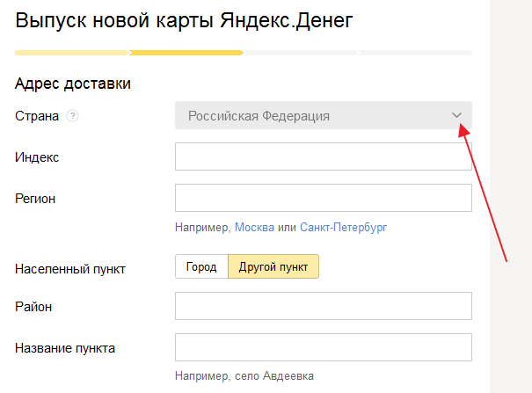Click the село Авдеевка example hint text

click(273, 375)
